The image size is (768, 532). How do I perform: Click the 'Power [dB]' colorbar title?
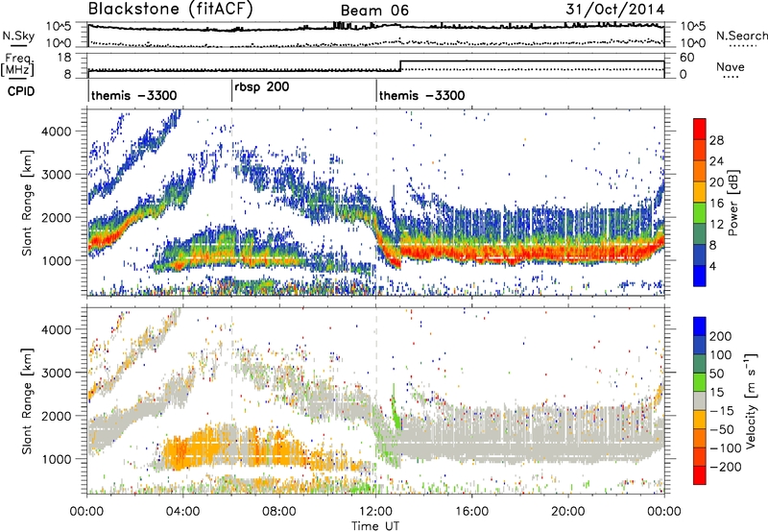(733, 203)
